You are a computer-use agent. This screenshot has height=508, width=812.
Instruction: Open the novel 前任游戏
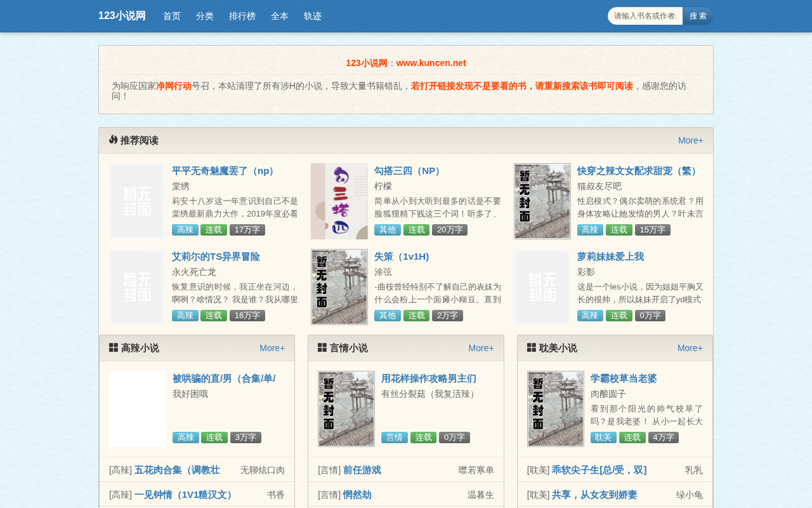362,470
